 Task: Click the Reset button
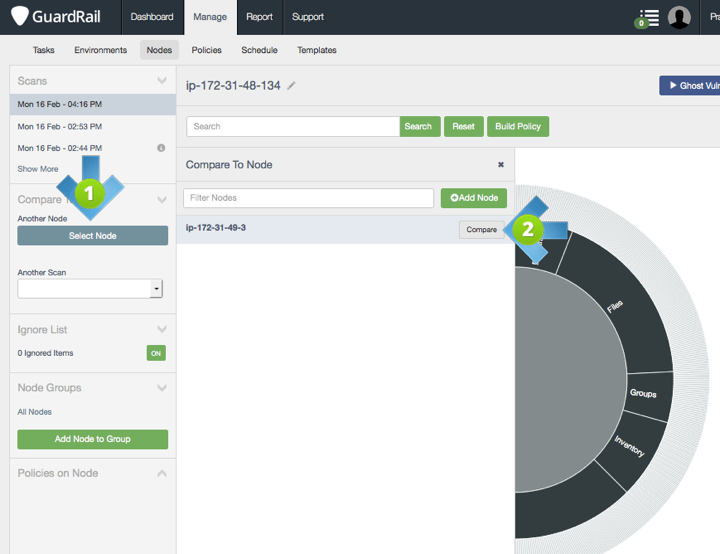463,126
